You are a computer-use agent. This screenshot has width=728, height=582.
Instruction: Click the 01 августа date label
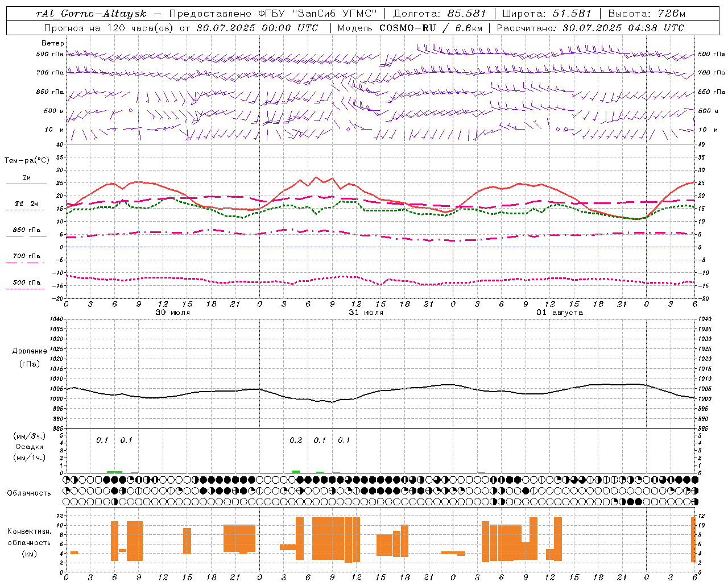tap(560, 313)
